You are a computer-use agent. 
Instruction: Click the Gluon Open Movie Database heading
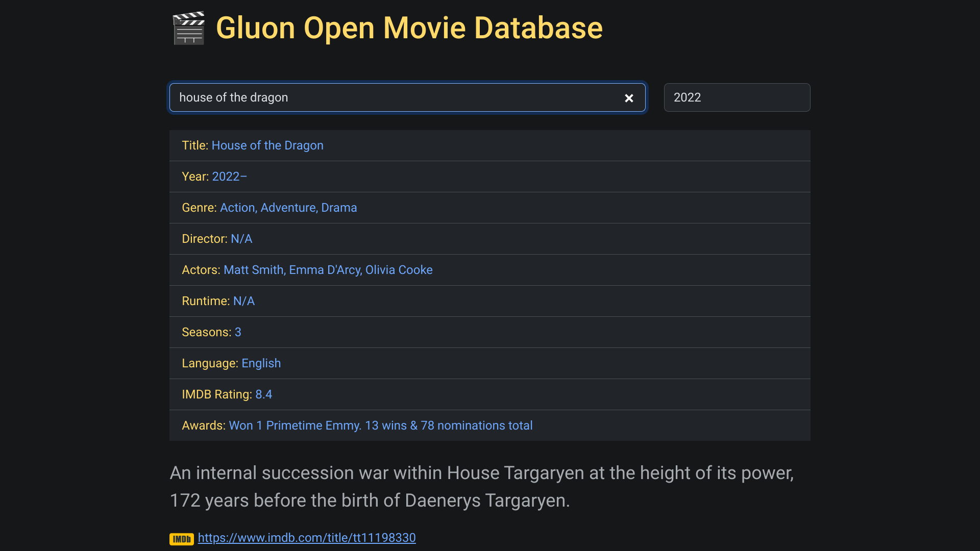(x=409, y=28)
